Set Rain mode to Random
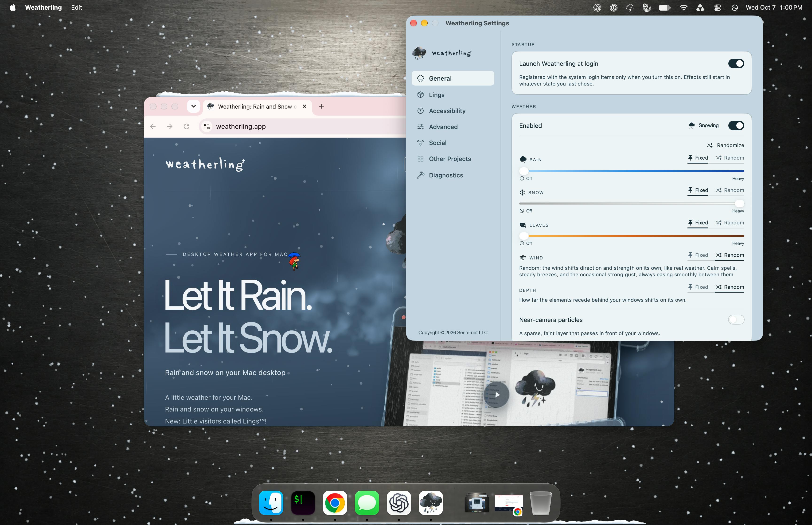The image size is (812, 525). coord(730,158)
